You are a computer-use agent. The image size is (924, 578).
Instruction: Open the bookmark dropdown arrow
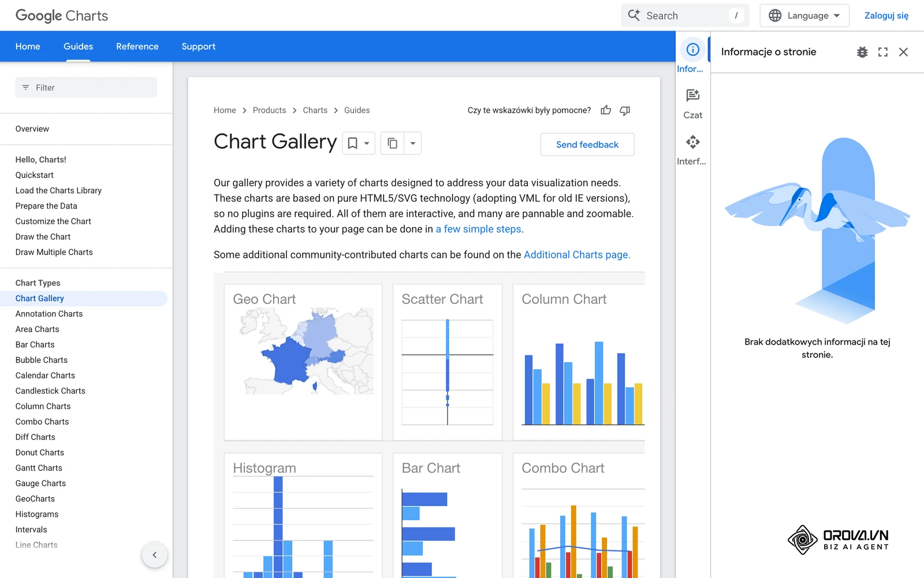(367, 143)
